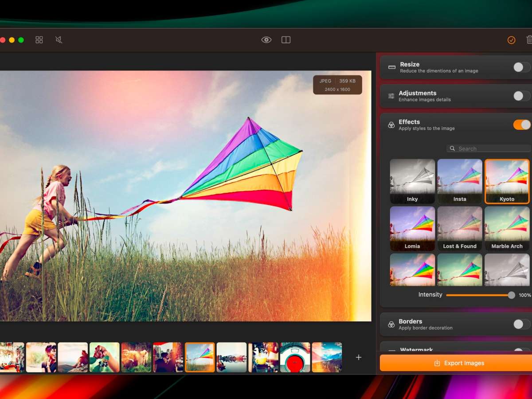Screen dimensions: 532x399
Task: Enable the Resize toggle
Action: click(521, 67)
